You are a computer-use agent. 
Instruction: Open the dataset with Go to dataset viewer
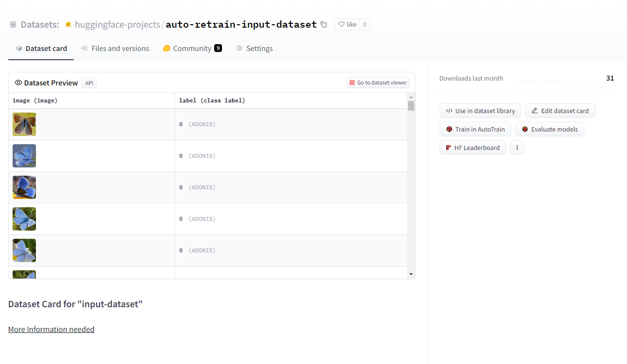pyautogui.click(x=378, y=82)
